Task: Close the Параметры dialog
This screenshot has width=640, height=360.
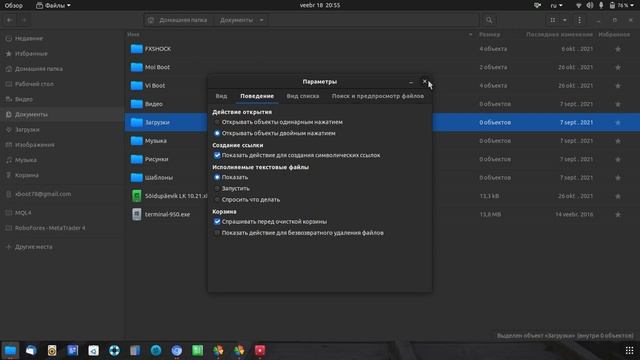Action: pyautogui.click(x=424, y=82)
